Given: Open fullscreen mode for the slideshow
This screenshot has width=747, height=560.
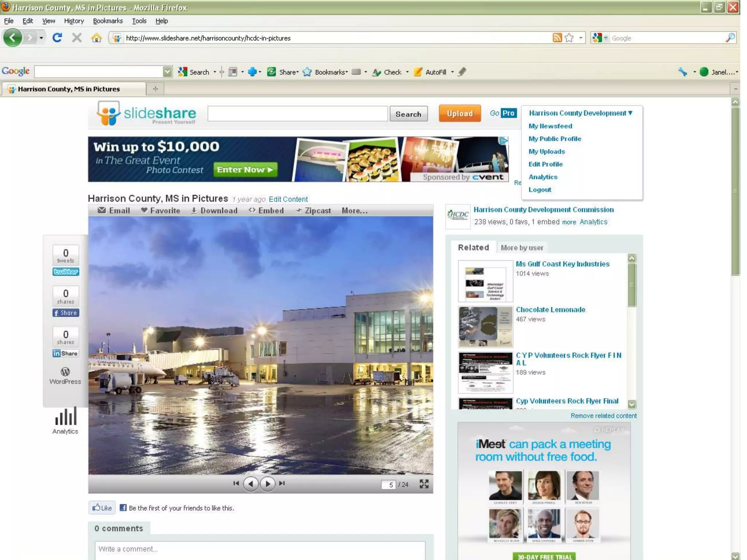Looking at the screenshot, I should pyautogui.click(x=424, y=484).
